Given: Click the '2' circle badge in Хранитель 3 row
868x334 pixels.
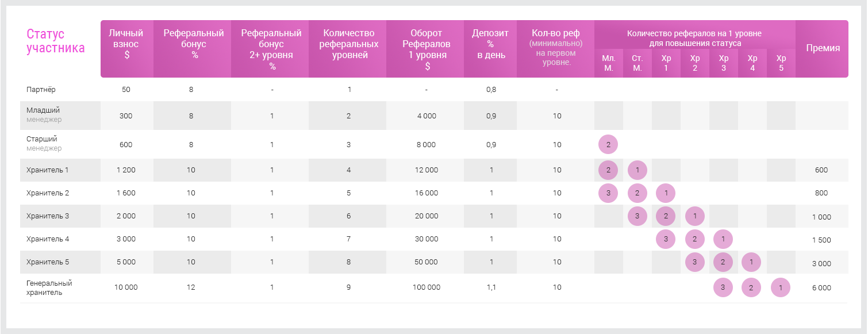Looking at the screenshot, I should [666, 216].
